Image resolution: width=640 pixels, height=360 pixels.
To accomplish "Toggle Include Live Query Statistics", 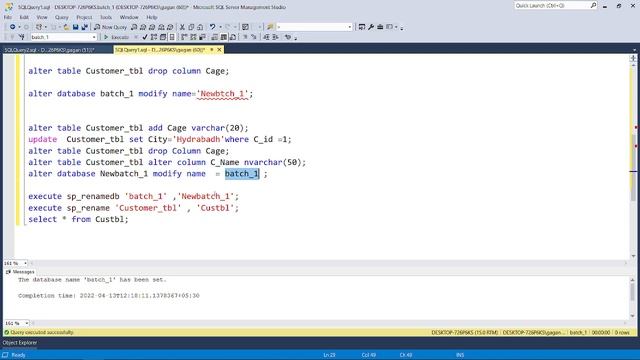I will pyautogui.click(x=193, y=37).
